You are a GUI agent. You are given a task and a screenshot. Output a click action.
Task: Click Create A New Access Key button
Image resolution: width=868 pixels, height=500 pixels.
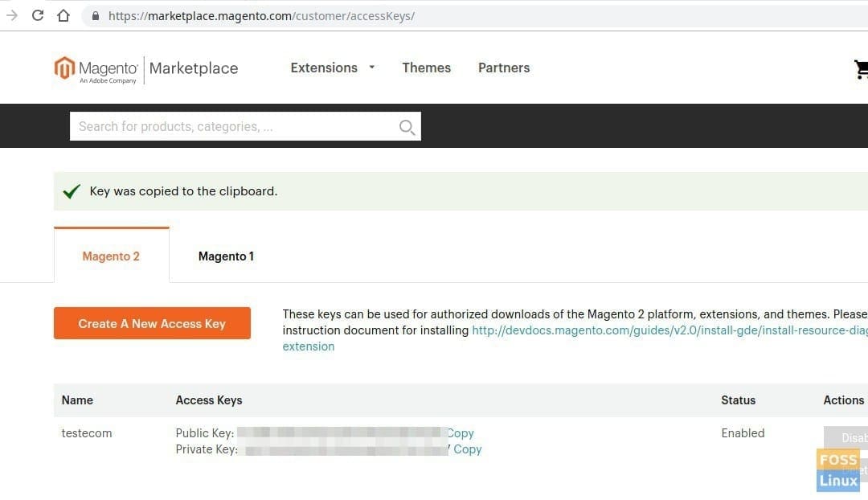152,323
